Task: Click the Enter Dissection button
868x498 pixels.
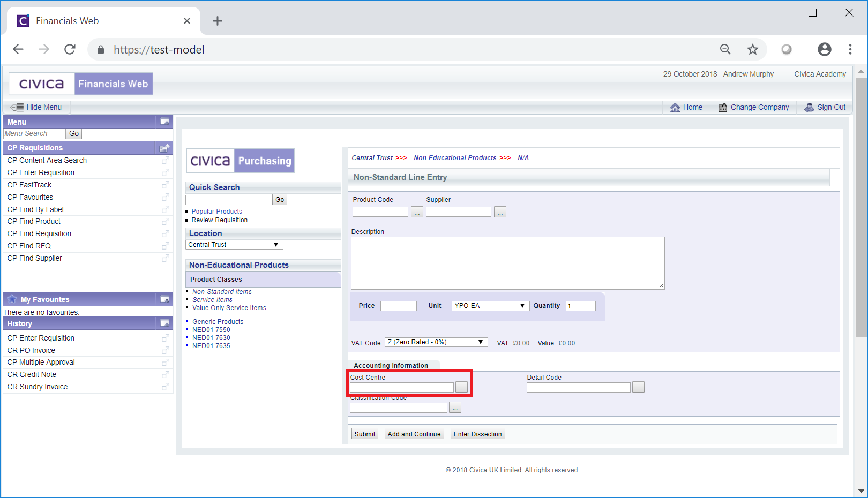Action: click(478, 434)
